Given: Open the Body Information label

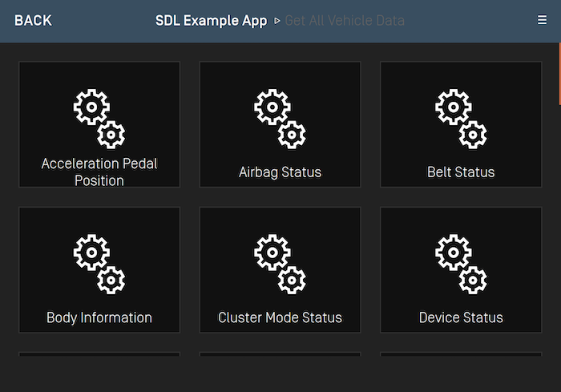Looking at the screenshot, I should [99, 317].
